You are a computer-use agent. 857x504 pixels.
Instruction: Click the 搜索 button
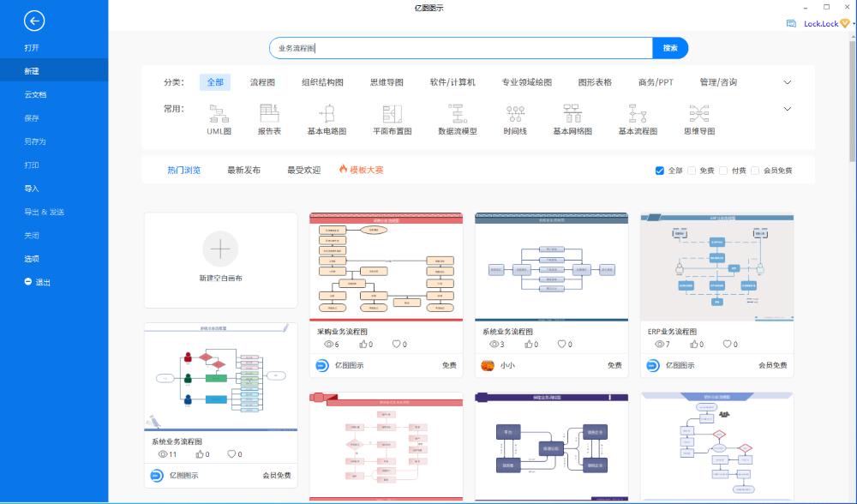pyautogui.click(x=669, y=48)
